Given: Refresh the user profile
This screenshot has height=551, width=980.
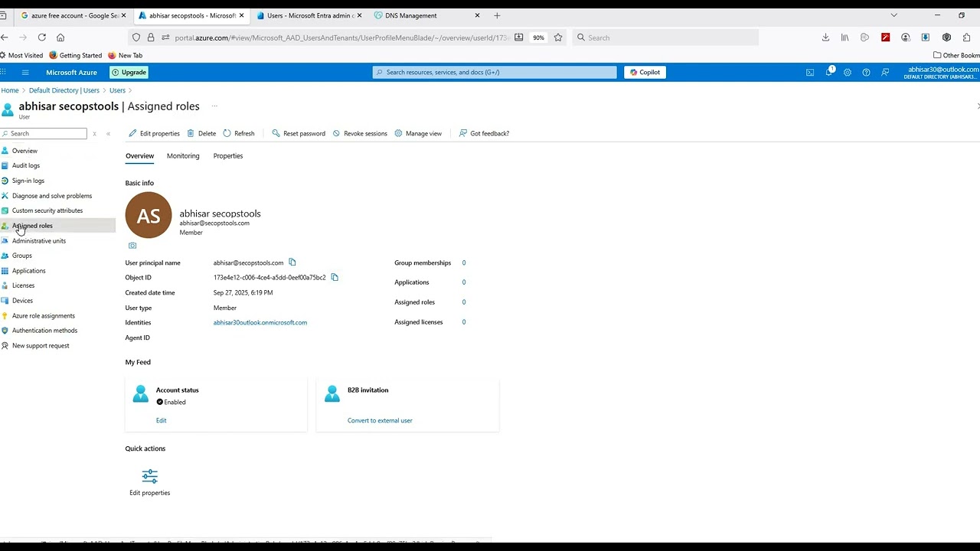Looking at the screenshot, I should click(239, 133).
